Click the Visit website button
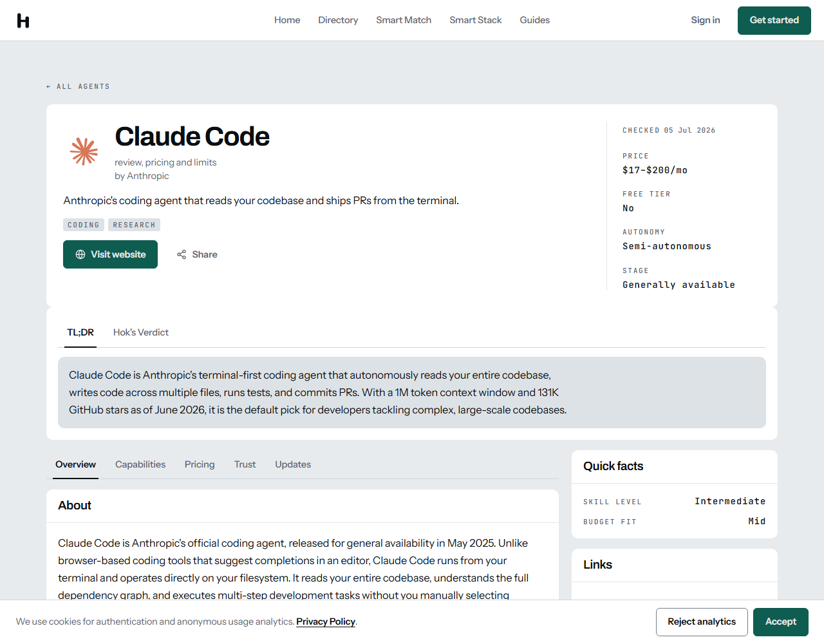The width and height of the screenshot is (824, 644). 110,254
